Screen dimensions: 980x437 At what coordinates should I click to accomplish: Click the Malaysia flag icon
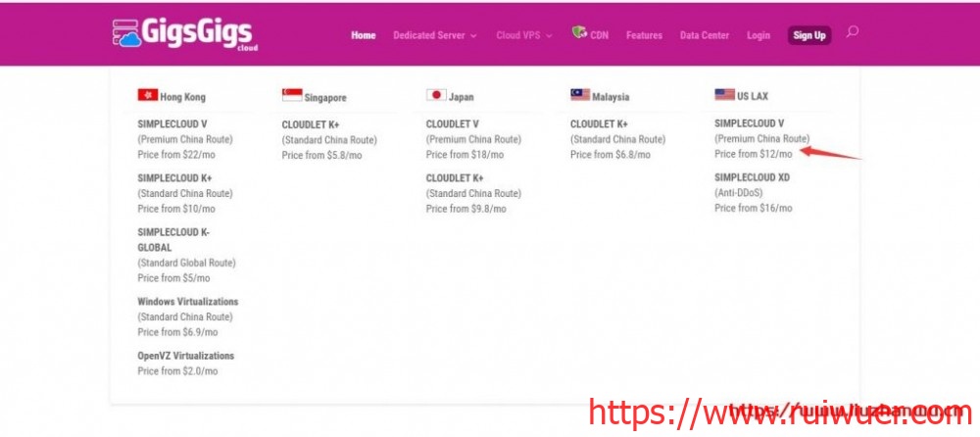[580, 95]
